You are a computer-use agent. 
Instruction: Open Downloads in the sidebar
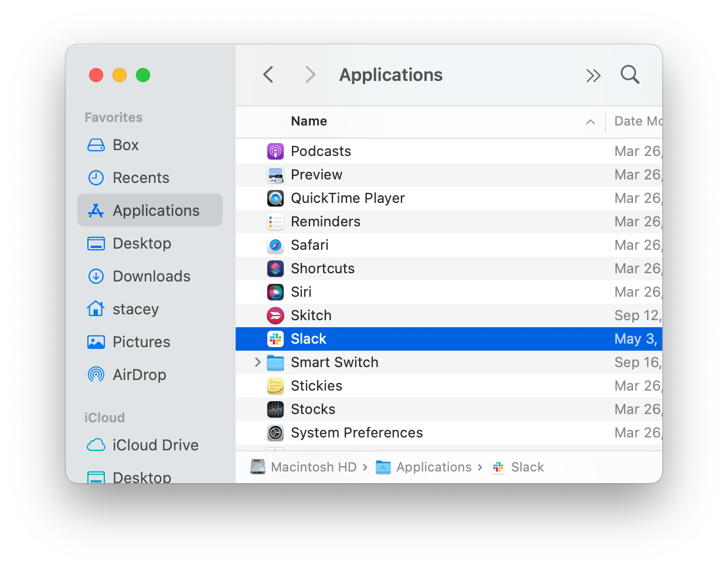151,276
